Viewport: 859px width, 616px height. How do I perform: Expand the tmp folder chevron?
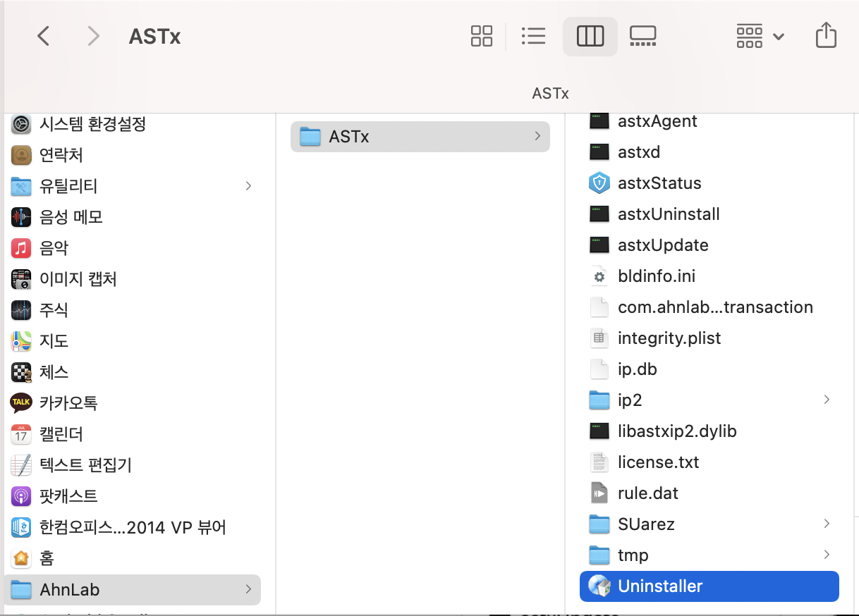coord(827,555)
